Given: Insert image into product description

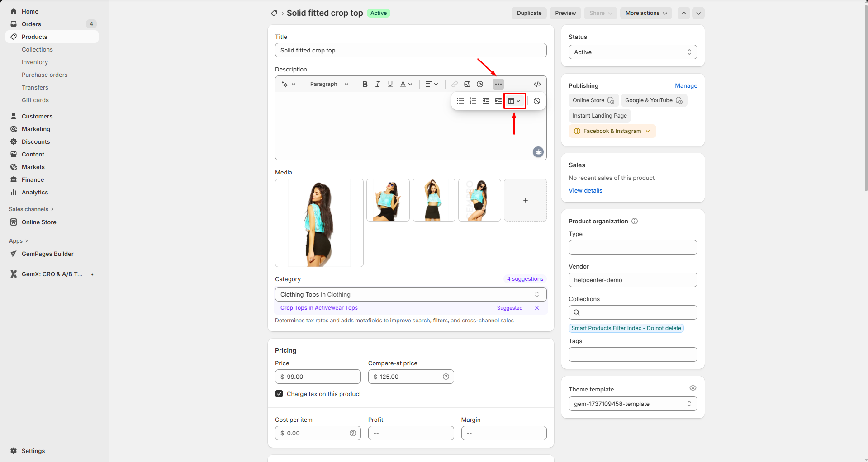Looking at the screenshot, I should [467, 84].
